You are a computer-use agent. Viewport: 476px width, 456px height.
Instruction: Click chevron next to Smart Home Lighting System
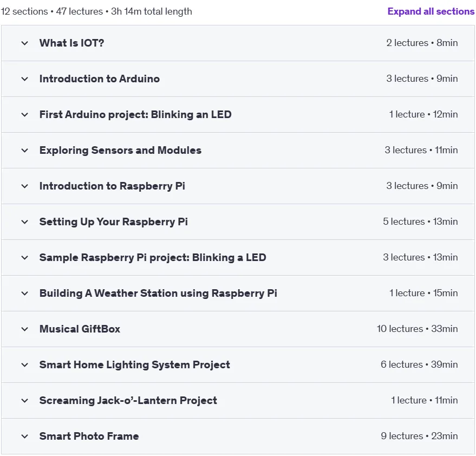tap(25, 365)
